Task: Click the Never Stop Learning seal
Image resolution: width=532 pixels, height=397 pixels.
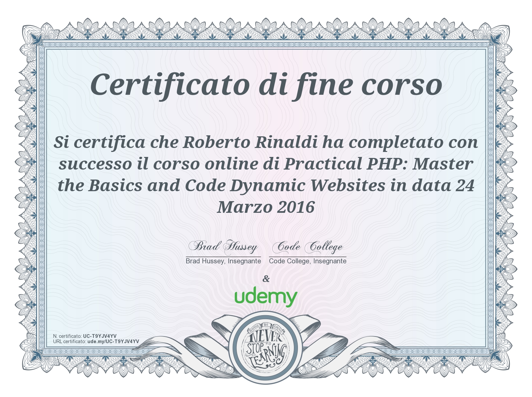Action: click(266, 348)
